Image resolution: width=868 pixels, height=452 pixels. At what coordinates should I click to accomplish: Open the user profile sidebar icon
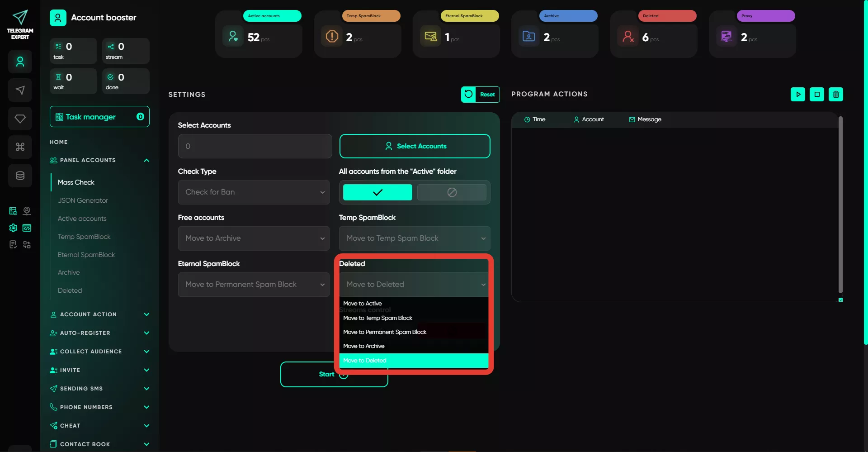coord(20,62)
